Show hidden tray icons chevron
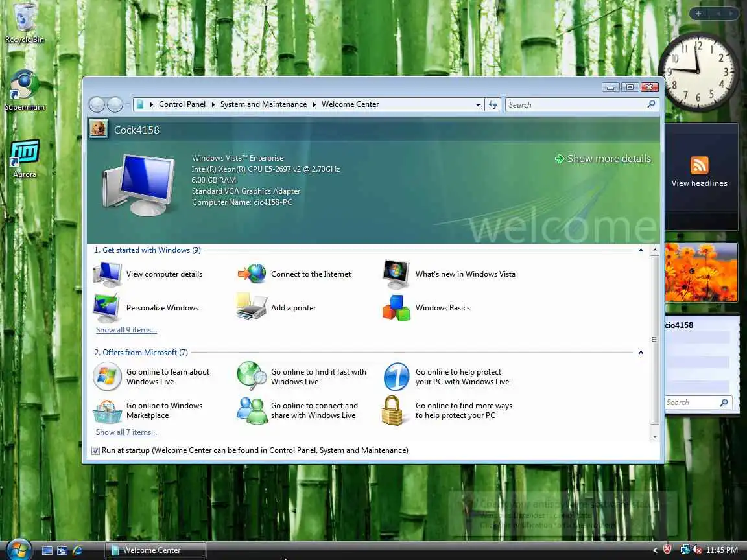 coord(655,550)
